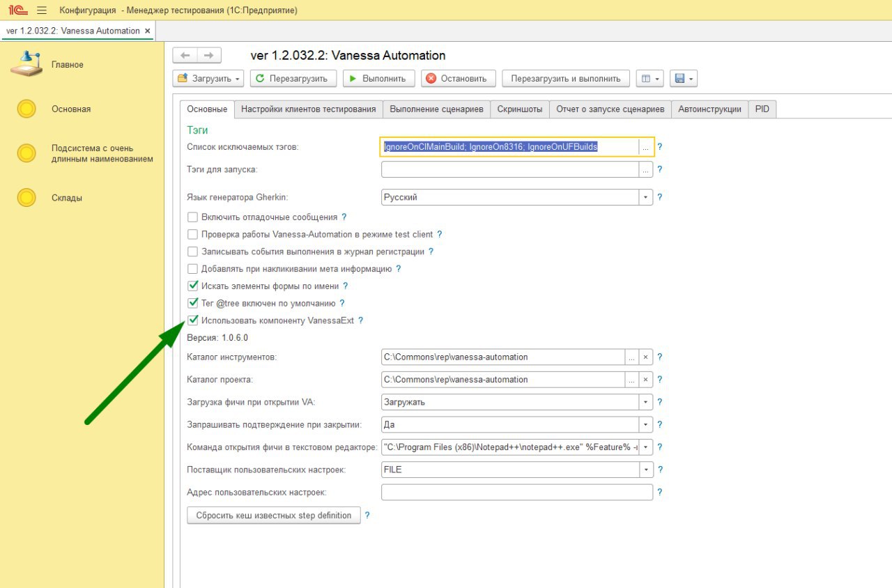Image resolution: width=892 pixels, height=588 pixels.
Task: Switch to the Основные tab
Action: 207,109
